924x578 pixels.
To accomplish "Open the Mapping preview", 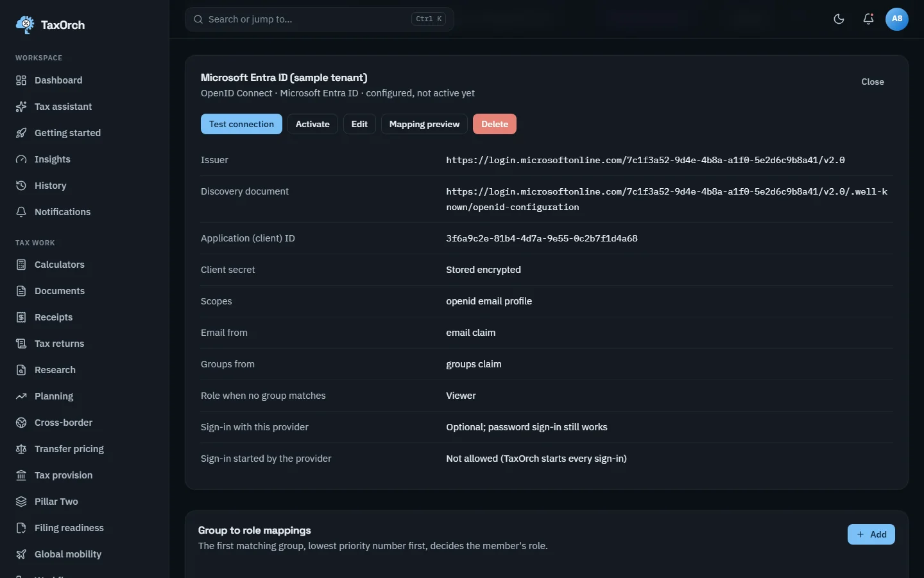I will [x=424, y=124].
